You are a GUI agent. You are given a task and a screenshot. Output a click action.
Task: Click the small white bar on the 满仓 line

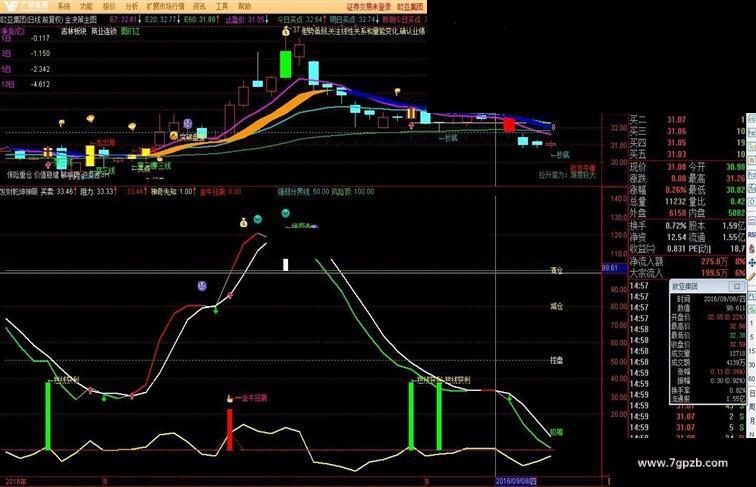pos(285,265)
